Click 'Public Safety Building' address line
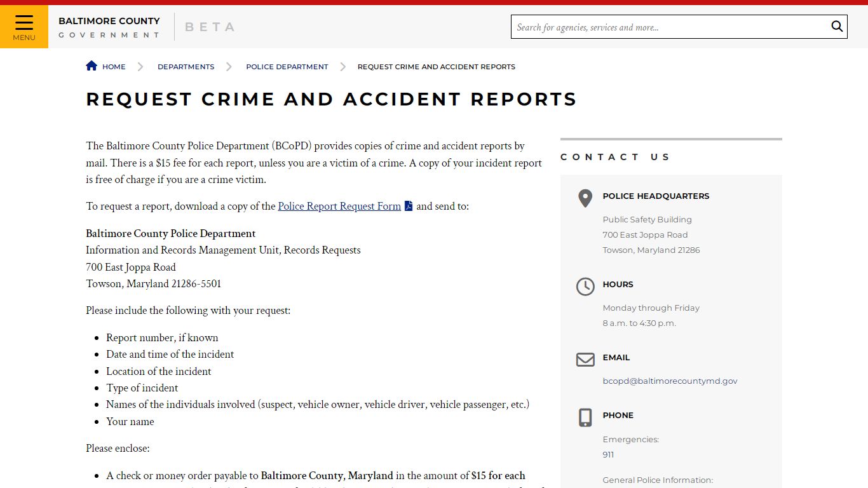Viewport: 868px width, 488px height. 647,220
